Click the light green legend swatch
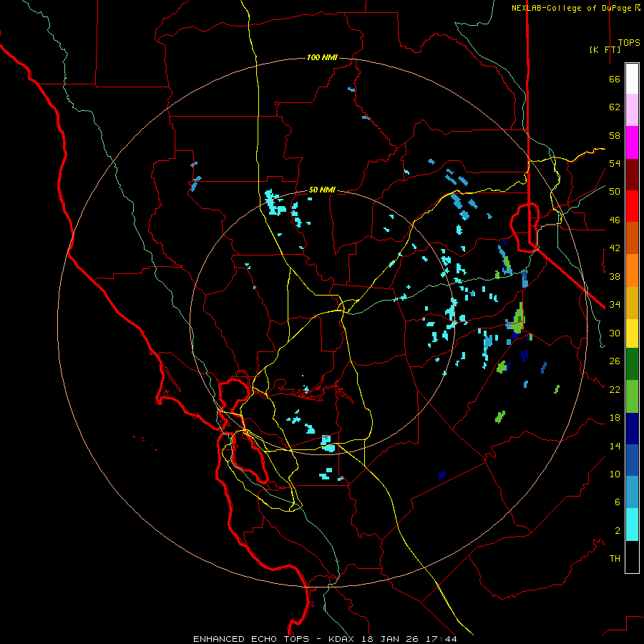 click(632, 396)
